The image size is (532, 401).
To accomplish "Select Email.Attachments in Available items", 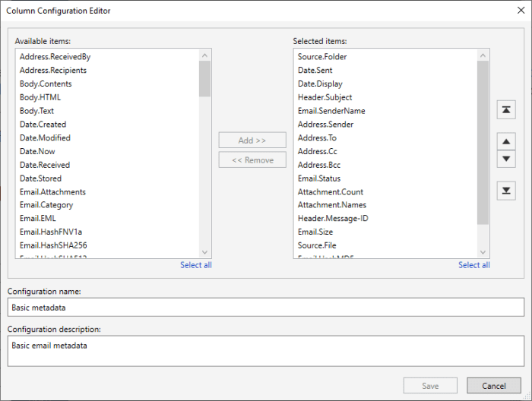I will click(52, 192).
